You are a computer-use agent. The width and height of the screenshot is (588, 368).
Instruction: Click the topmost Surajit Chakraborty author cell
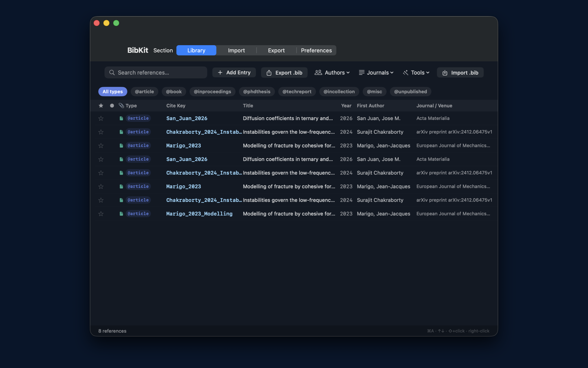click(x=380, y=132)
